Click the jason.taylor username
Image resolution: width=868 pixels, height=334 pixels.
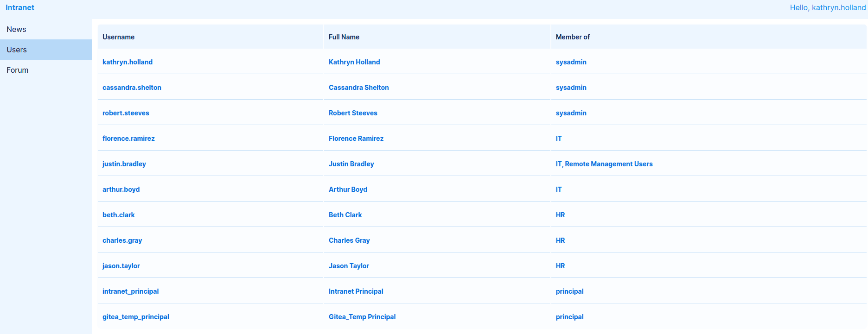[x=121, y=266]
